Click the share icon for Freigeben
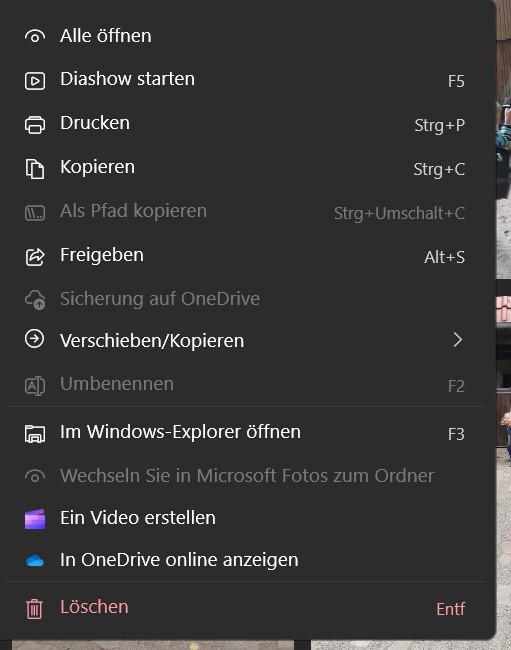This screenshot has width=511, height=650. (x=35, y=257)
